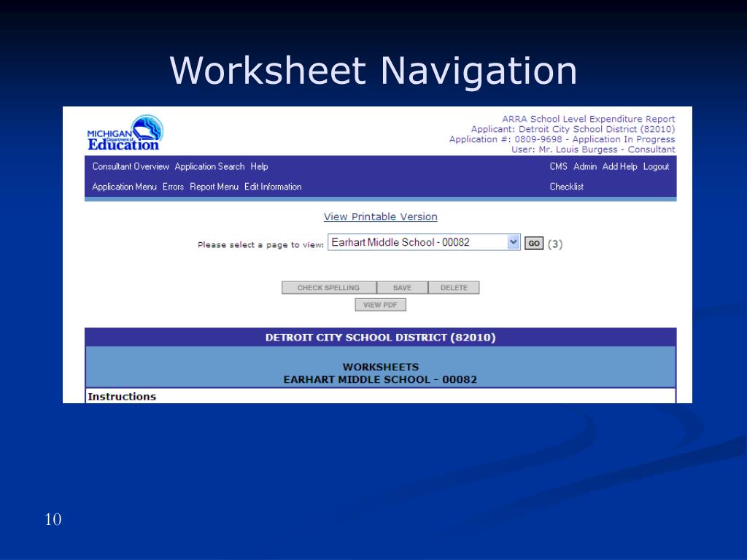Click the 'DETROIT CITY SCHOOL DISTRICT (82010)' header

tap(381, 338)
